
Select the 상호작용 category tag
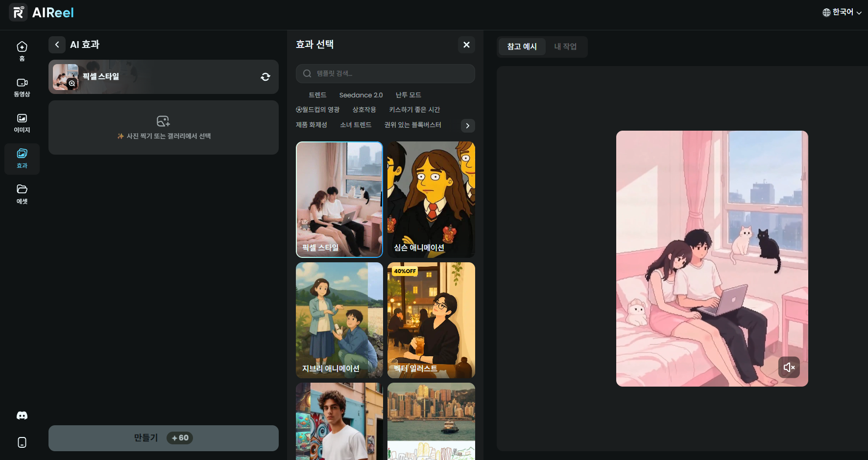click(x=364, y=110)
